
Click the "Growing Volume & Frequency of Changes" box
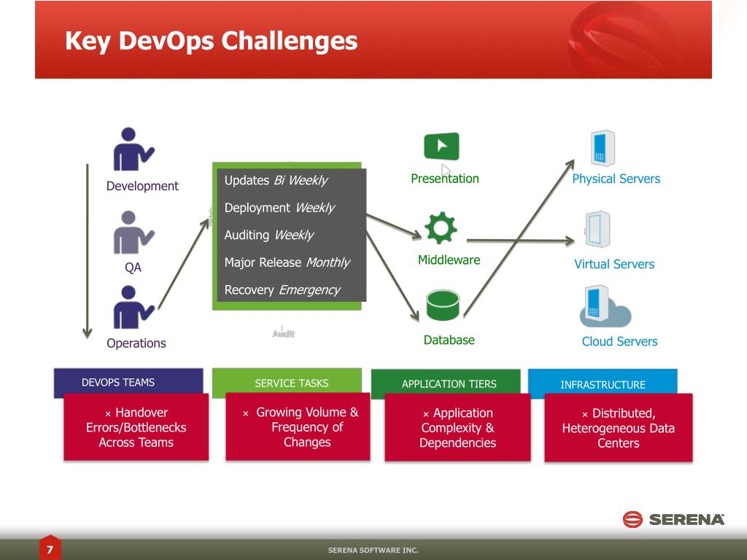298,427
